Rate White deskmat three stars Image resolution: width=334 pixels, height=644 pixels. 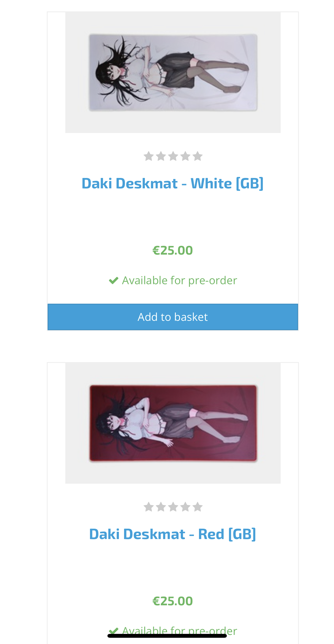point(173,156)
